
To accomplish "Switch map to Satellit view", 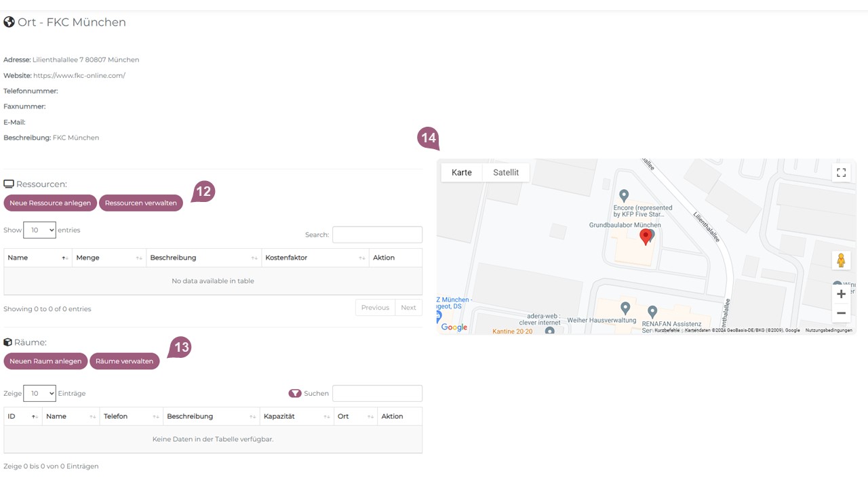I will tap(506, 173).
